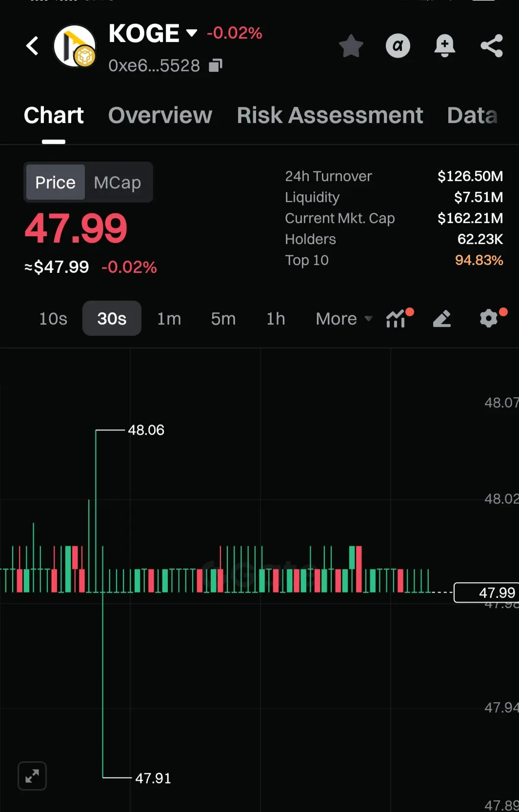Tap the -0.02% change beside KOGE title
Screen dimensions: 519x812
(235, 33)
